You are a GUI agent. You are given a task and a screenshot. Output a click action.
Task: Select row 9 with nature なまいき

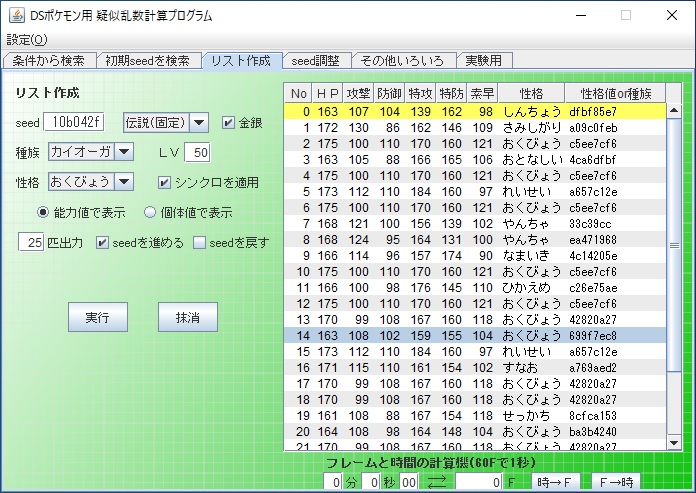[475, 256]
